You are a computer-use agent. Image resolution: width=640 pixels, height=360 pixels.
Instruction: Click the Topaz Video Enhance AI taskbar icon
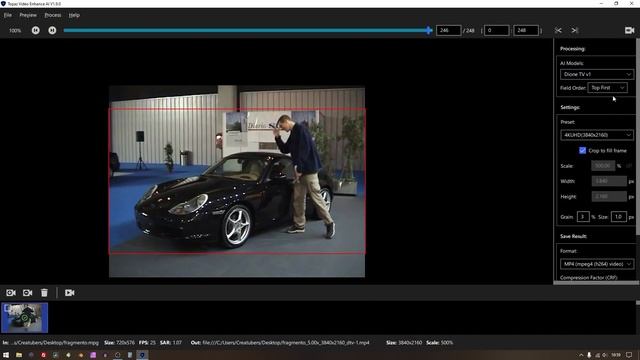coord(142,355)
